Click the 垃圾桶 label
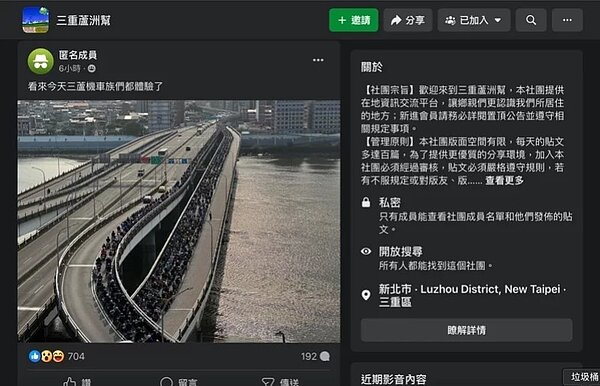Image resolution: width=600 pixels, height=386 pixels. tap(584, 376)
